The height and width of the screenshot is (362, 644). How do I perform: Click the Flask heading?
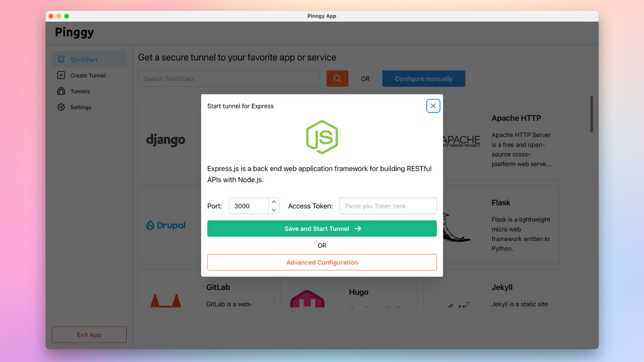coord(501,203)
